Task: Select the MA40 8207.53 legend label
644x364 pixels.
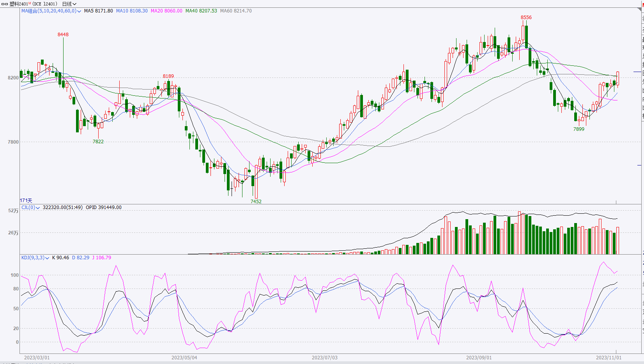Action: coord(201,11)
